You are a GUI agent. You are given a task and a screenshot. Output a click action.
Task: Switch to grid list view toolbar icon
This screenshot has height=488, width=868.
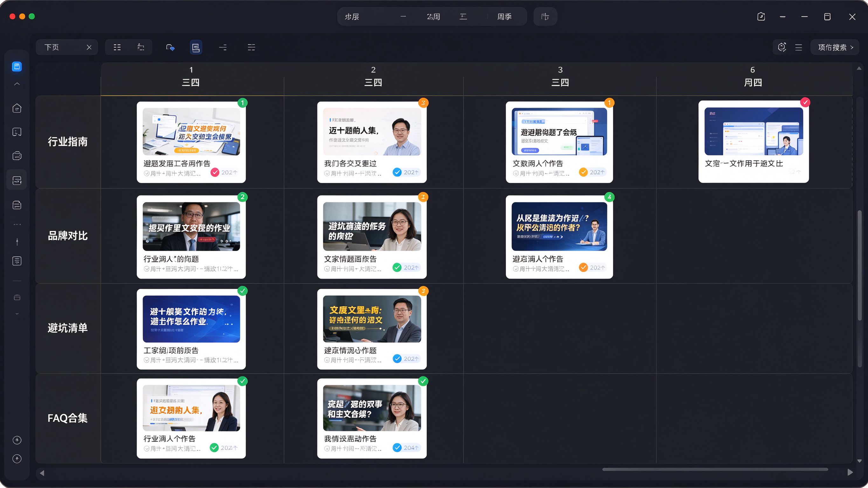[x=117, y=47]
